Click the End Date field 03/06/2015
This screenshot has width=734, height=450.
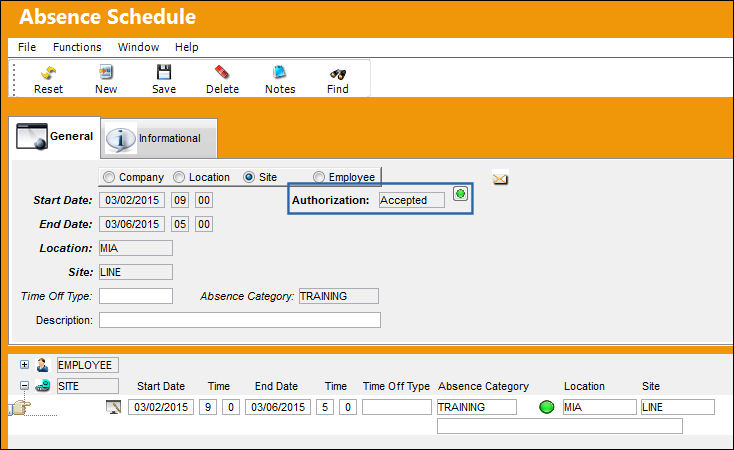point(132,224)
